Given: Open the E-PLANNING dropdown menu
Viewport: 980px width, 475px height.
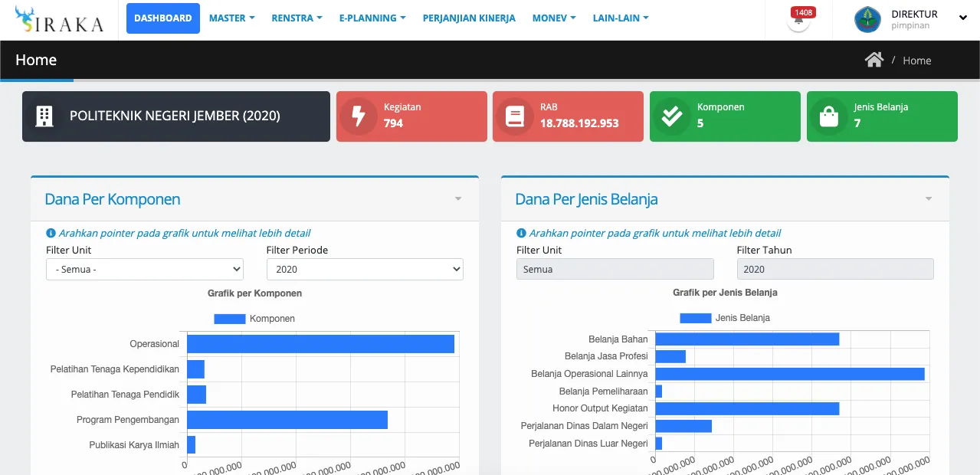Looking at the screenshot, I should click(372, 18).
